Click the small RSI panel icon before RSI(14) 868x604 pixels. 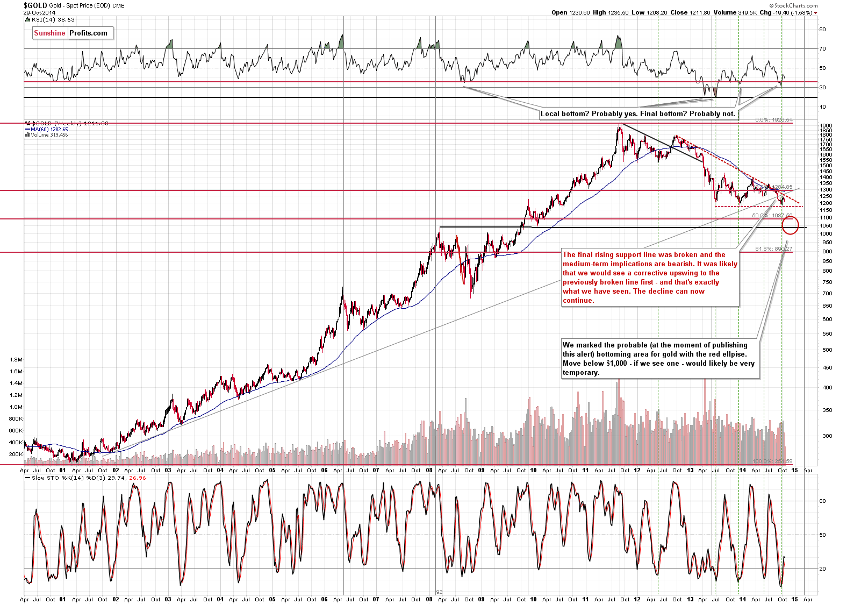[x=28, y=19]
